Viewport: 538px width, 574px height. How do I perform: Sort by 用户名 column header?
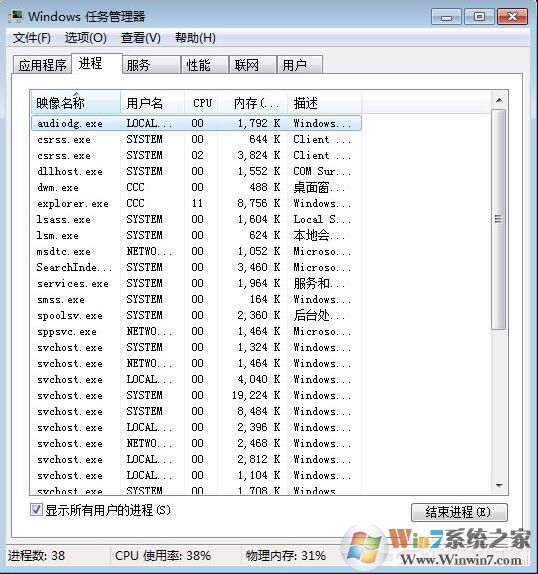point(152,103)
